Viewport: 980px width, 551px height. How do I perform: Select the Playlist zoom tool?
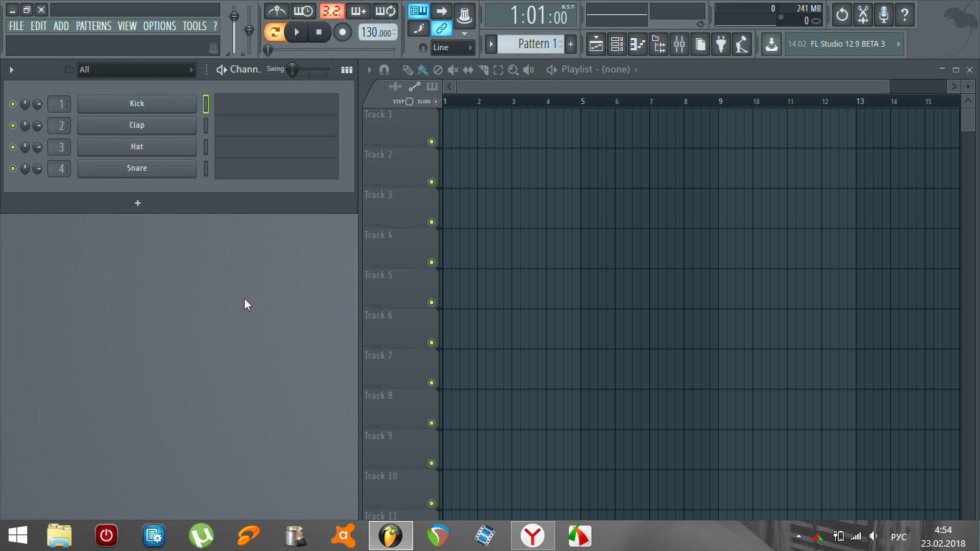coord(513,70)
